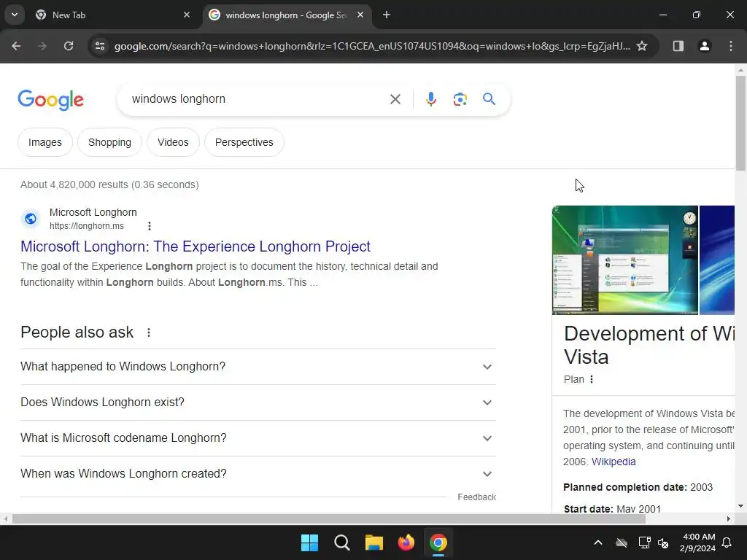Show hidden system tray icons
The image size is (747, 560).
coord(598,542)
